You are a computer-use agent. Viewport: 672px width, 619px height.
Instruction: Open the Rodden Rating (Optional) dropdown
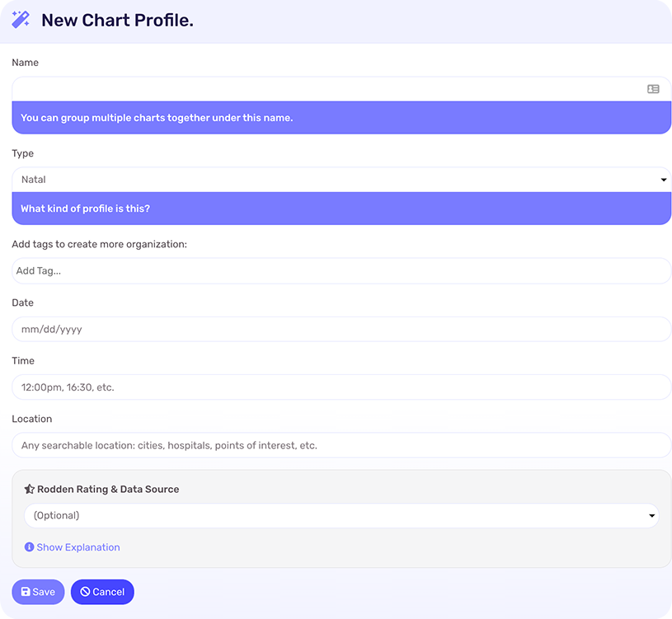(x=341, y=515)
